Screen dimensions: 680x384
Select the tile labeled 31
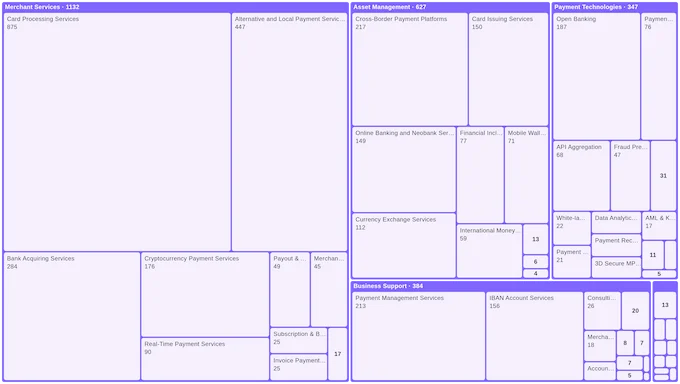(x=663, y=176)
